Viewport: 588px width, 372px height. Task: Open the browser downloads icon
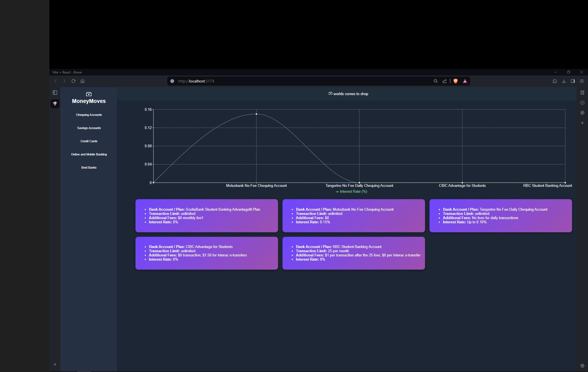pos(564,81)
